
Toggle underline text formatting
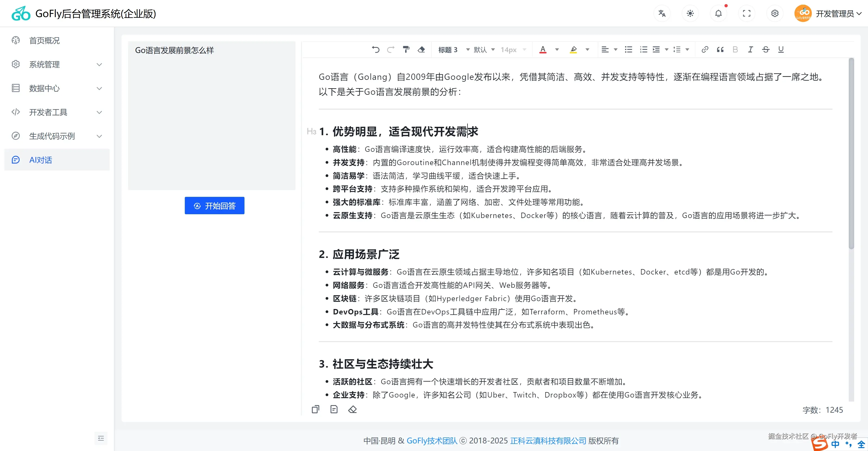coord(781,49)
